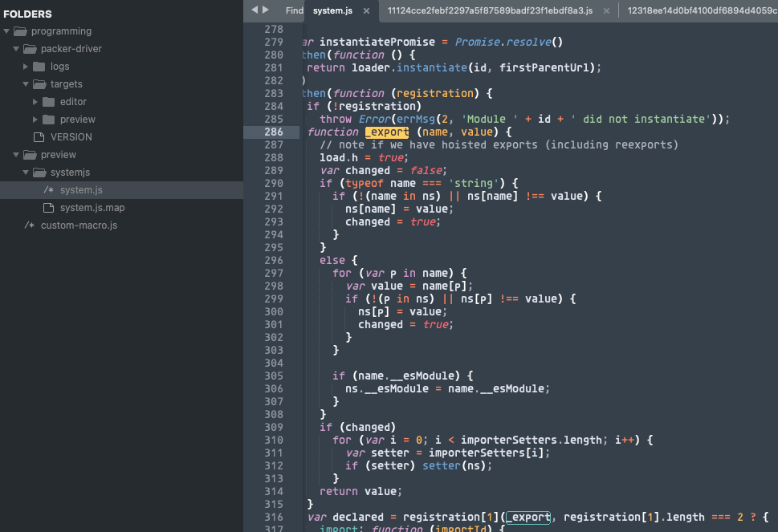Click line number 304 in the gutter
Viewport: 778px width, 532px height.
tap(274, 363)
